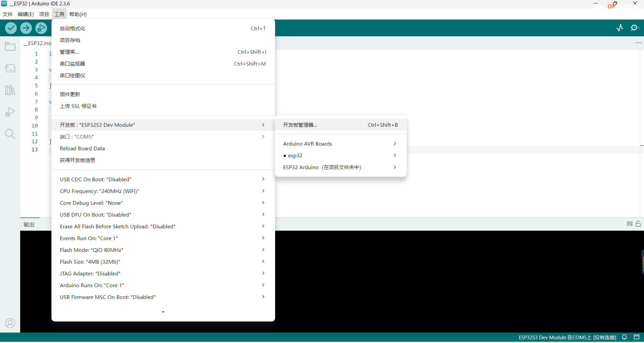Viewport: 644px width, 343px height.
Task: Click the Verify checkmark toolbar button
Action: [11, 28]
